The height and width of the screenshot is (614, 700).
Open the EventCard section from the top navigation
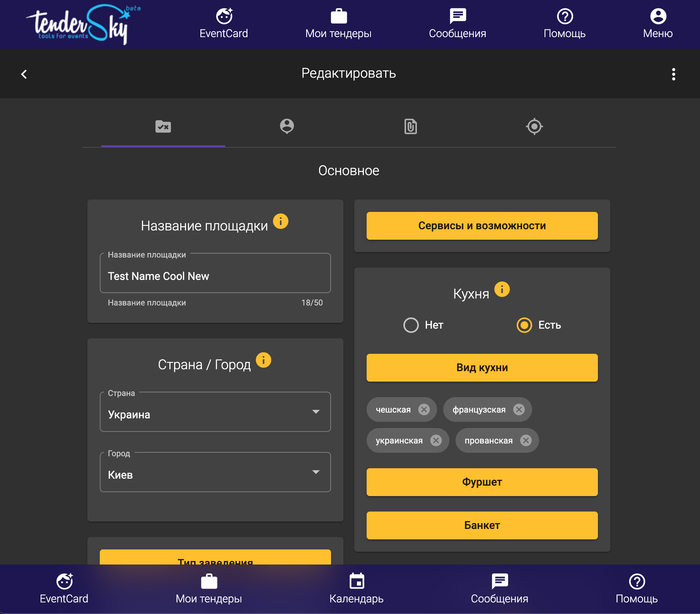pos(224,23)
